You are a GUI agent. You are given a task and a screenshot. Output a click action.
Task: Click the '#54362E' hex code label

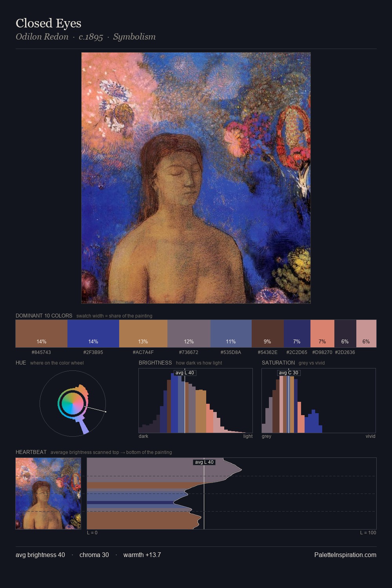267,352
